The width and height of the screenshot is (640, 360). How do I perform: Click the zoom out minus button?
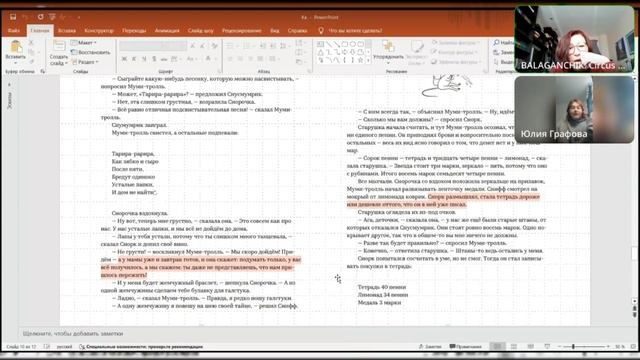[559, 347]
